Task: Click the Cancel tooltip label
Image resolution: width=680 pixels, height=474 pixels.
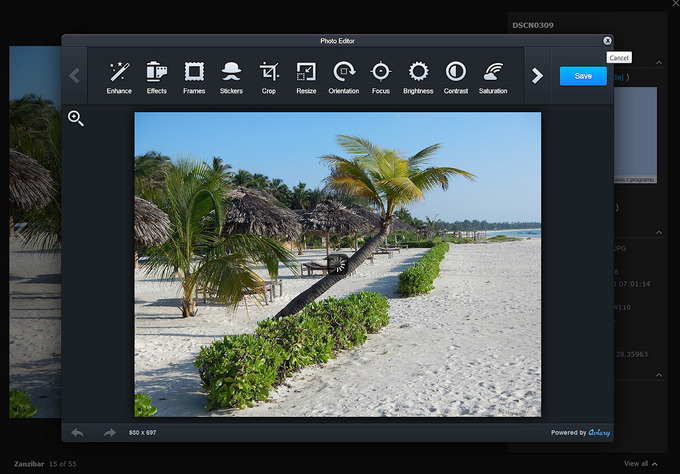Action: click(x=619, y=58)
